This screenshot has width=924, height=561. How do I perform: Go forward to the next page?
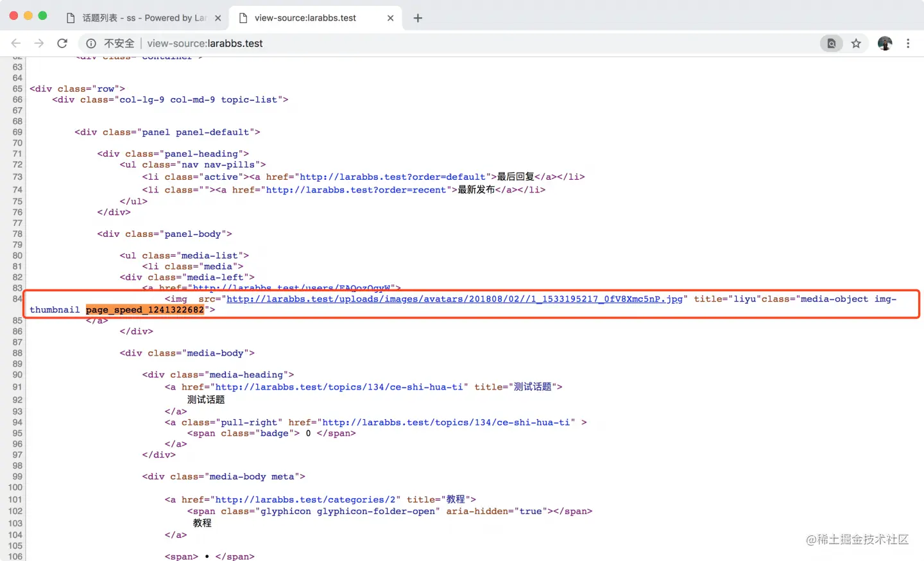tap(39, 43)
